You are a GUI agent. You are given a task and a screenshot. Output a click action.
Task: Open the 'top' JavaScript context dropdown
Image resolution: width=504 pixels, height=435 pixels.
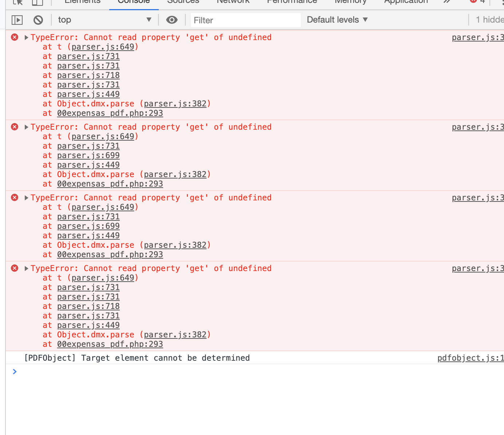105,20
